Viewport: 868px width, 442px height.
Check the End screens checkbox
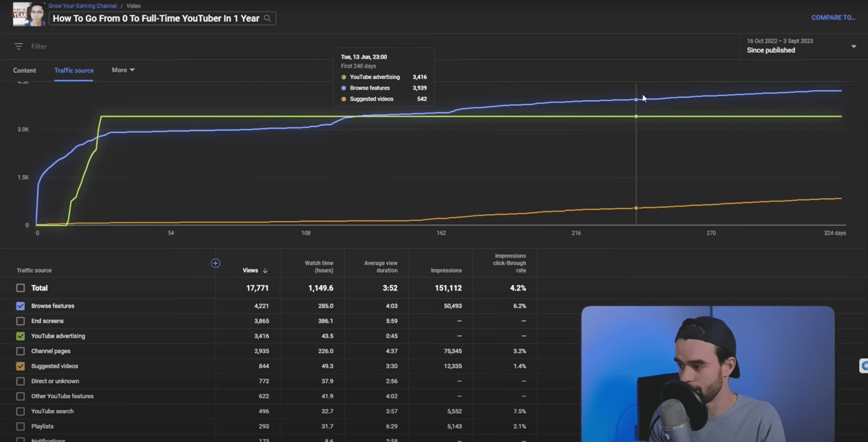(x=20, y=321)
